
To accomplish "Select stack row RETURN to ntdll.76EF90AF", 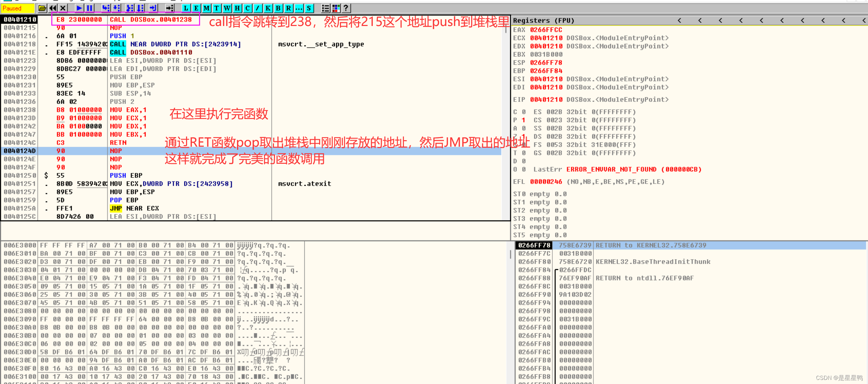I will [691, 278].
